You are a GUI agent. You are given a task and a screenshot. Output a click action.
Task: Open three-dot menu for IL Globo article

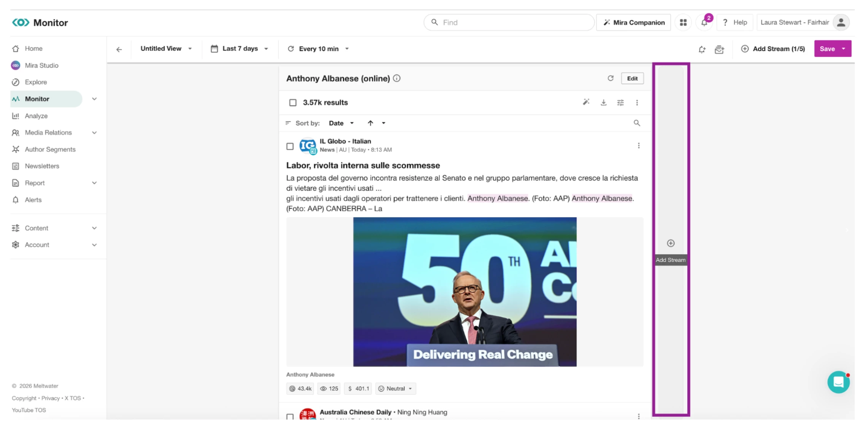639,146
